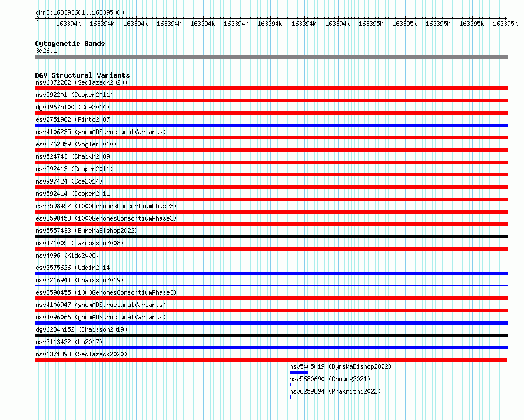Click the blue bar under esv3575626 (Uddin2014)
Viewport: 524px width, 420px height.
(271, 274)
